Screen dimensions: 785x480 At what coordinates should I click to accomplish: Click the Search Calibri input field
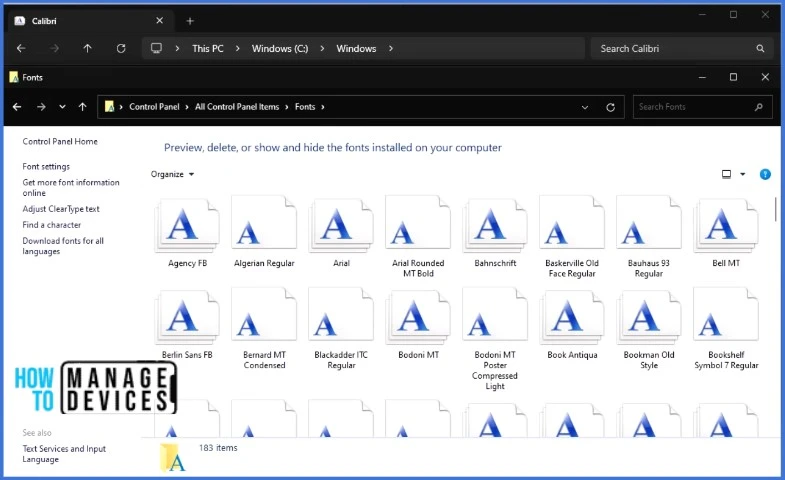point(682,49)
